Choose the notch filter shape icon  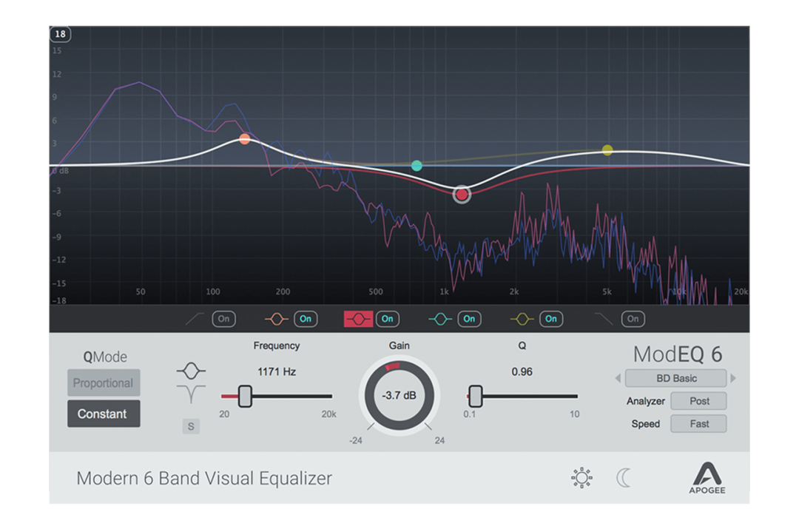pyautogui.click(x=191, y=394)
